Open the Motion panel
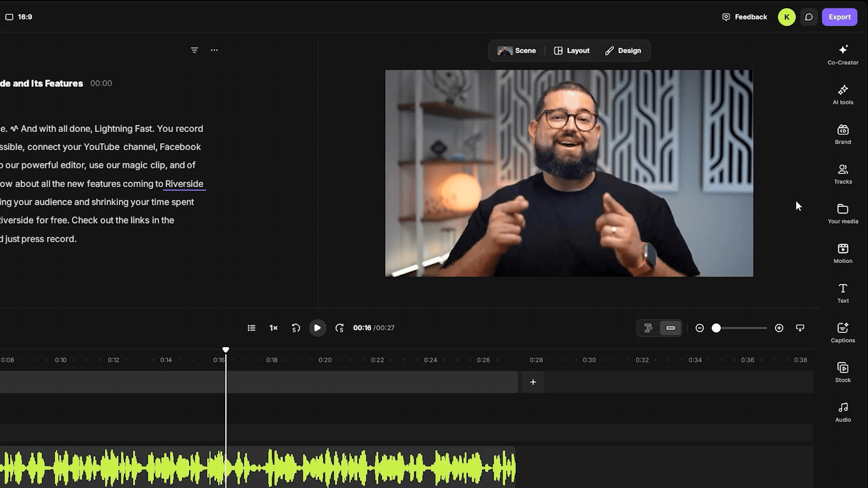 pyautogui.click(x=843, y=254)
